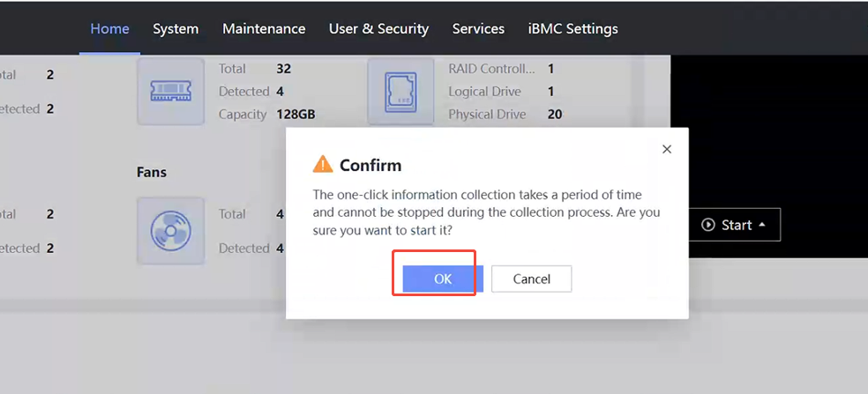The height and width of the screenshot is (394, 868).
Task: Click the Capacity 128GB memory value
Action: [x=296, y=114]
